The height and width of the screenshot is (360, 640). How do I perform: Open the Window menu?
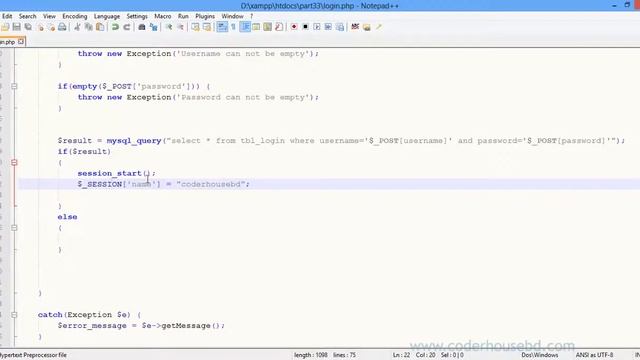232,16
